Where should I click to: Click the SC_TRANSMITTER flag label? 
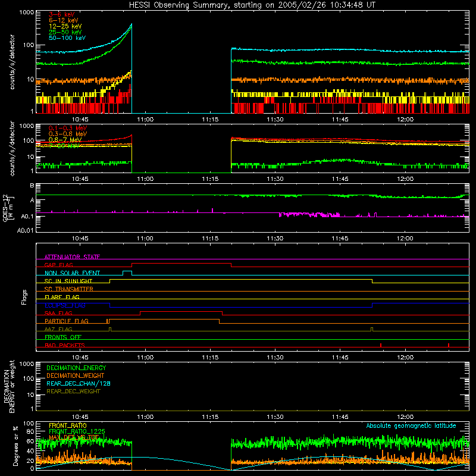pos(69,289)
